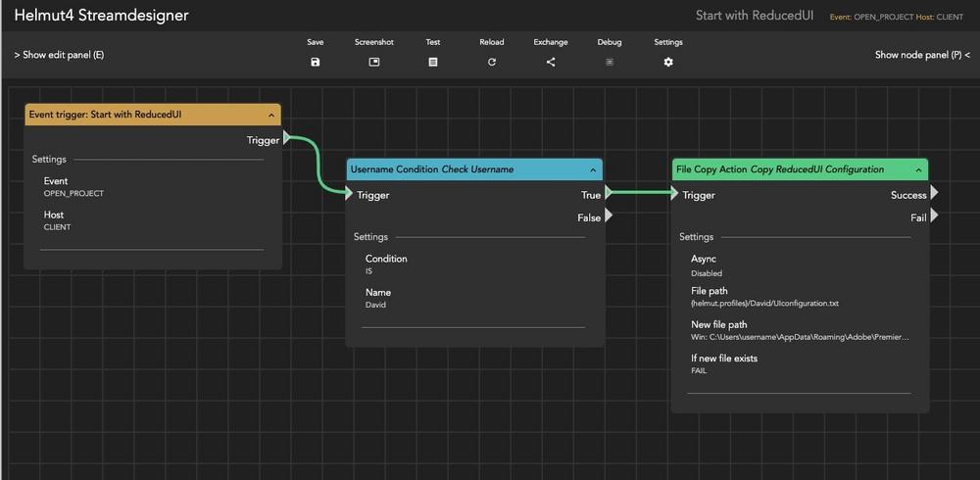This screenshot has width=980, height=480.
Task: Click the Event trigger node's Trigger output arrow
Action: [286, 139]
